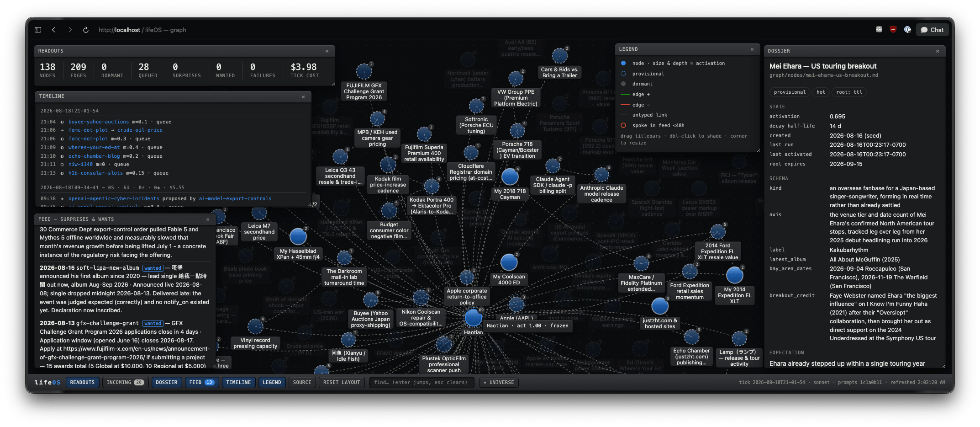The height and width of the screenshot is (427, 980).
Task: Click the root: ttl tag in the dossier
Action: pos(849,92)
